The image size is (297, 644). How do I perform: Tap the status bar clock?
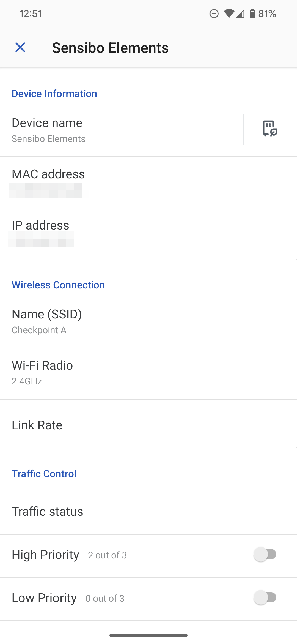[x=31, y=13]
